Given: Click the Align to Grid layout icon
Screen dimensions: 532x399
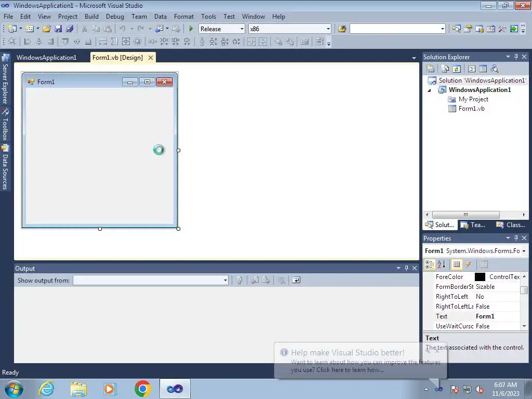Looking at the screenshot, I should click(12, 42).
